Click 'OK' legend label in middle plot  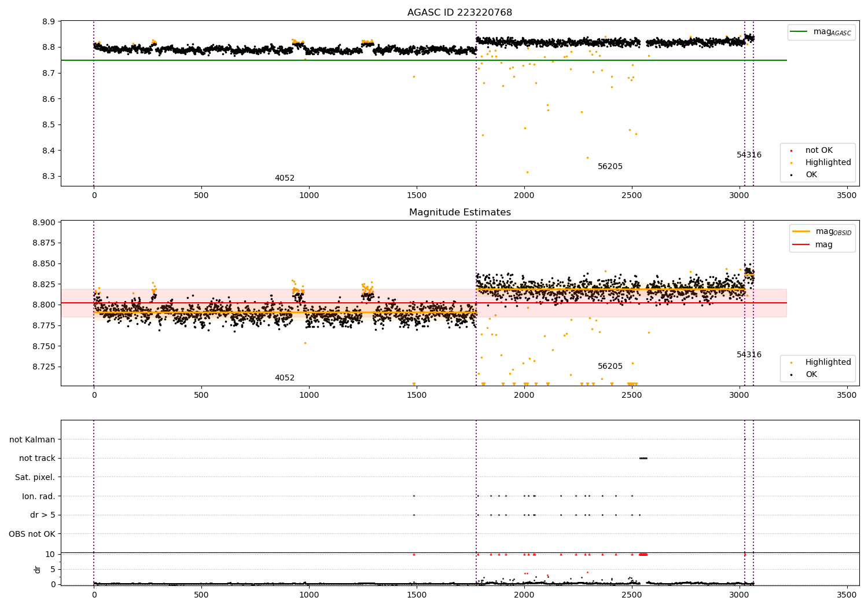[x=811, y=375]
